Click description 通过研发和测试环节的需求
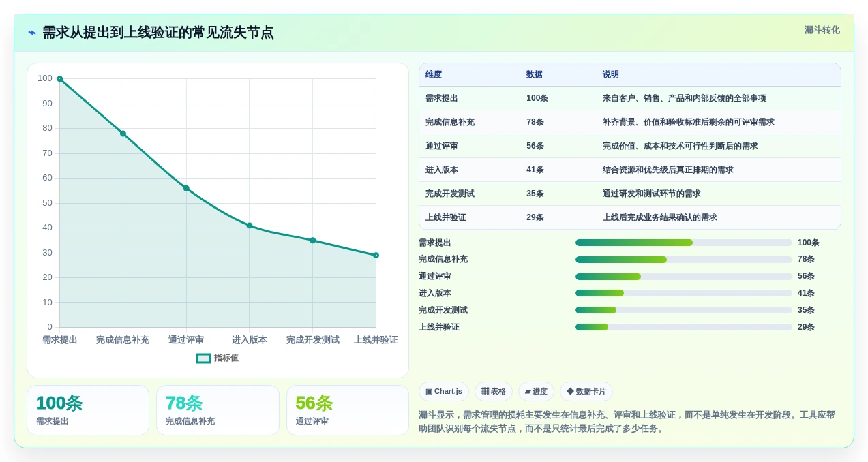The height and width of the screenshot is (462, 868). click(652, 194)
